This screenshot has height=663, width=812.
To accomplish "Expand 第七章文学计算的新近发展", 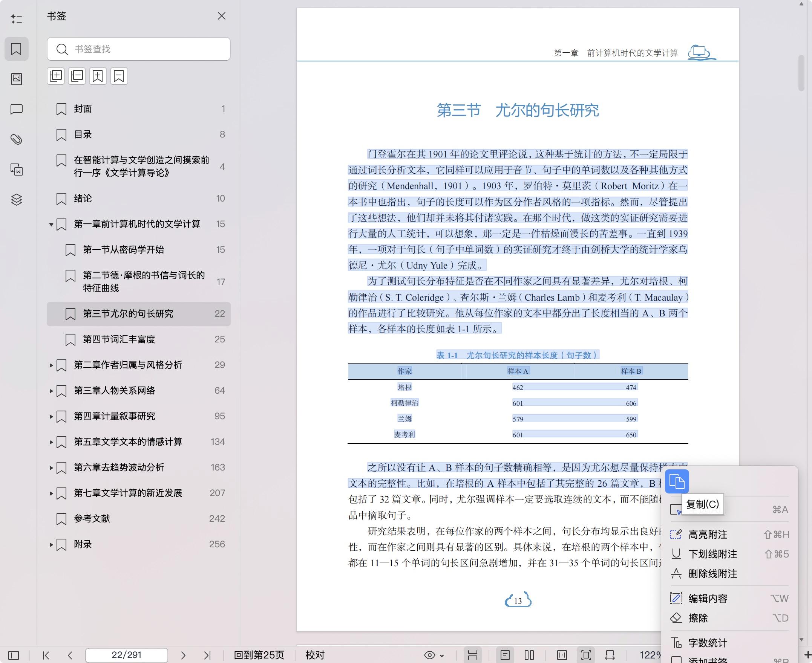I will coord(51,493).
